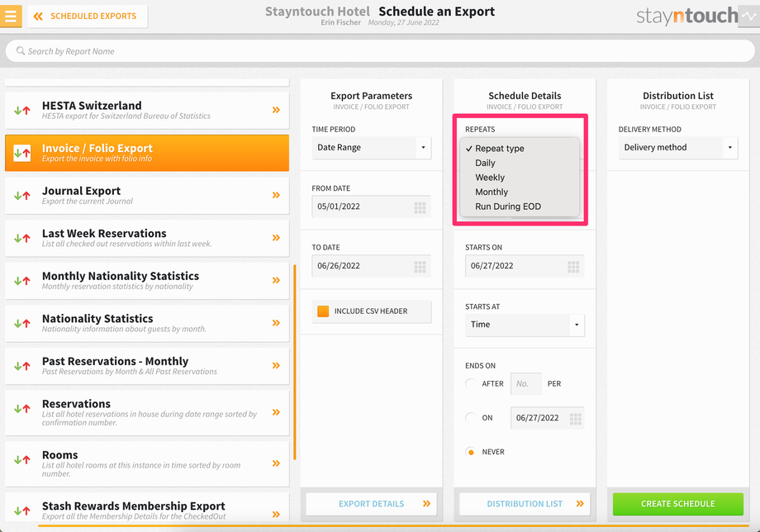
Task: Click the Export Details button
Action: pyautogui.click(x=371, y=504)
